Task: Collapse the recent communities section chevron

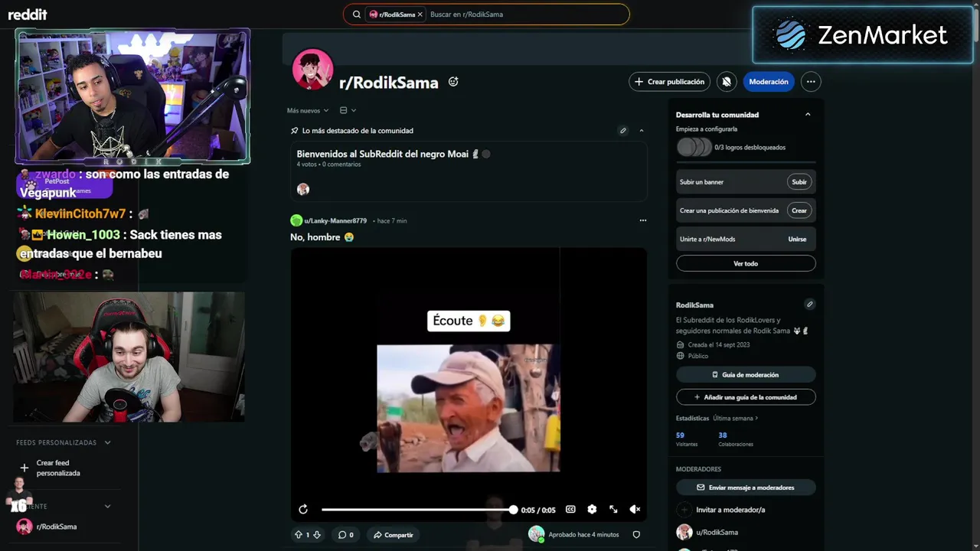Action: click(108, 506)
